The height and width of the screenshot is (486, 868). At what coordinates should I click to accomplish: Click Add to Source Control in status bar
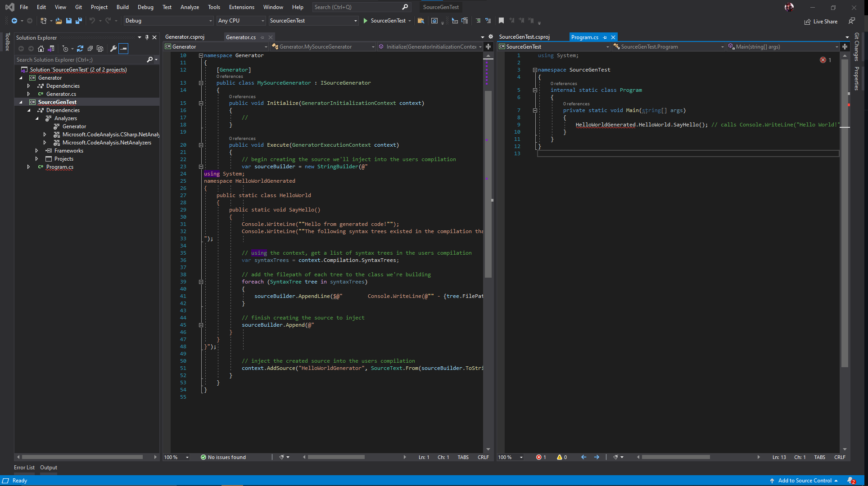(x=804, y=481)
